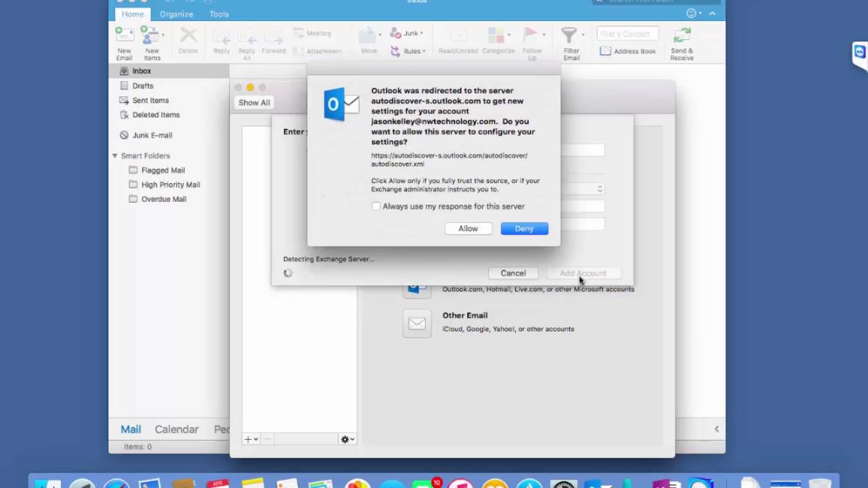Click the collapse arrow at the bottom right of Outlook
The image size is (868, 488).
coord(716,429)
